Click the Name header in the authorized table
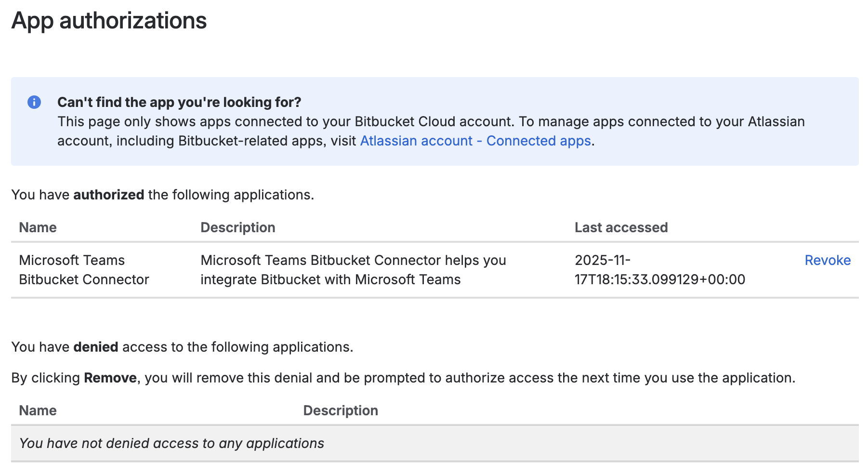 point(38,227)
